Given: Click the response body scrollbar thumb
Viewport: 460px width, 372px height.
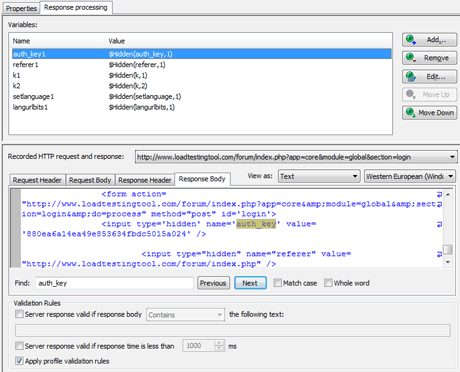Looking at the screenshot, I should 448,250.
